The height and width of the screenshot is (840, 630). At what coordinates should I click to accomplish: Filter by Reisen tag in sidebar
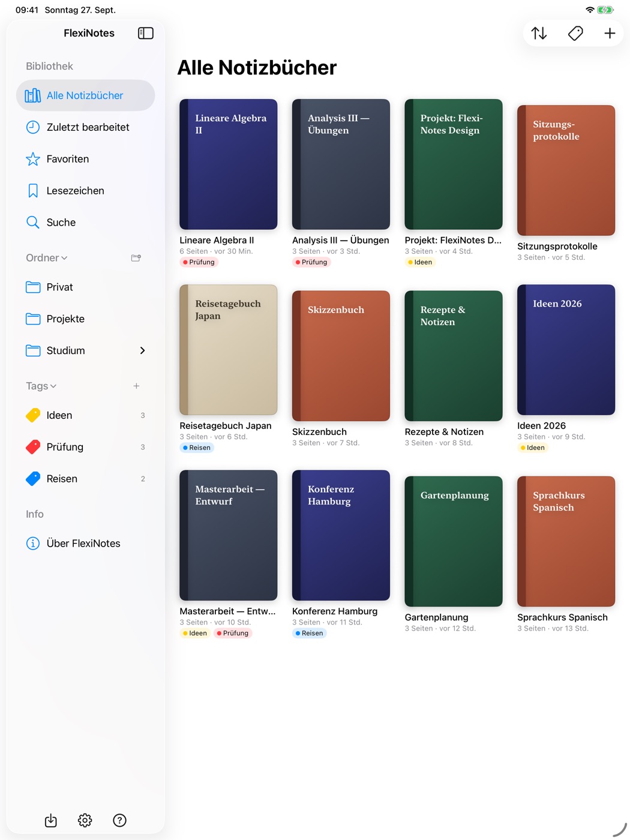[85, 479]
